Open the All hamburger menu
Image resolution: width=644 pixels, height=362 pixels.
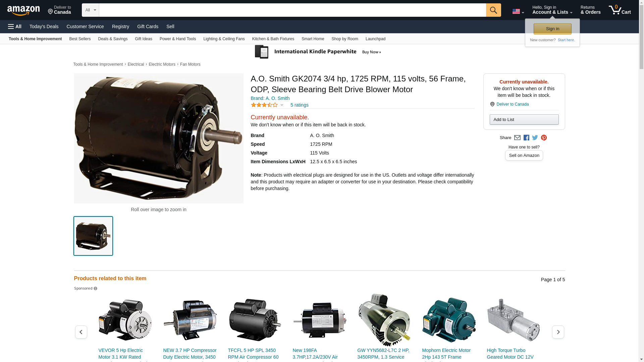click(15, 26)
